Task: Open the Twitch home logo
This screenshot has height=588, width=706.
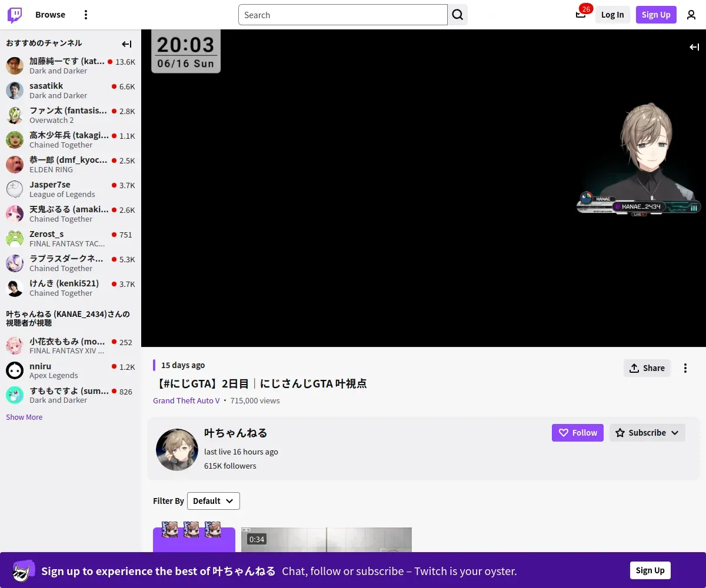Action: point(15,15)
